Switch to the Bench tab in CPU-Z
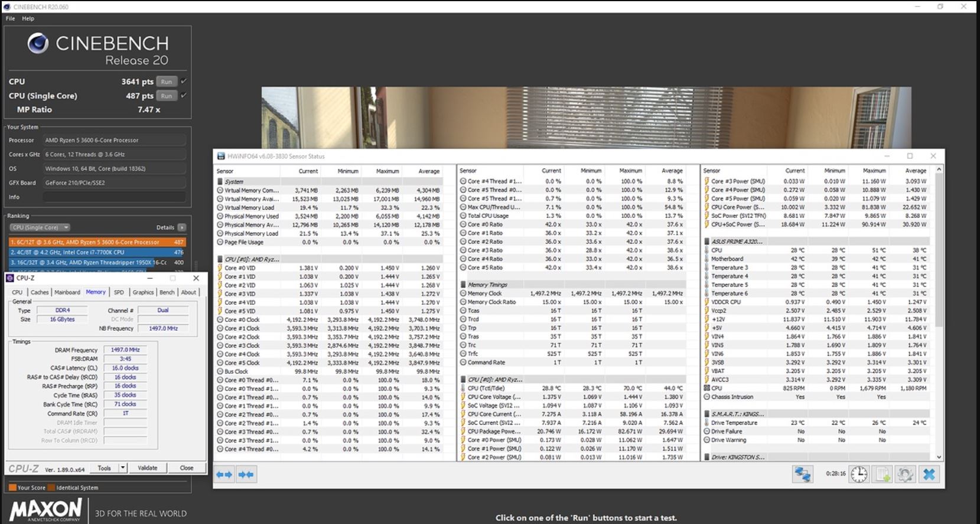Screen dimensions: 980x524 (x=167, y=292)
